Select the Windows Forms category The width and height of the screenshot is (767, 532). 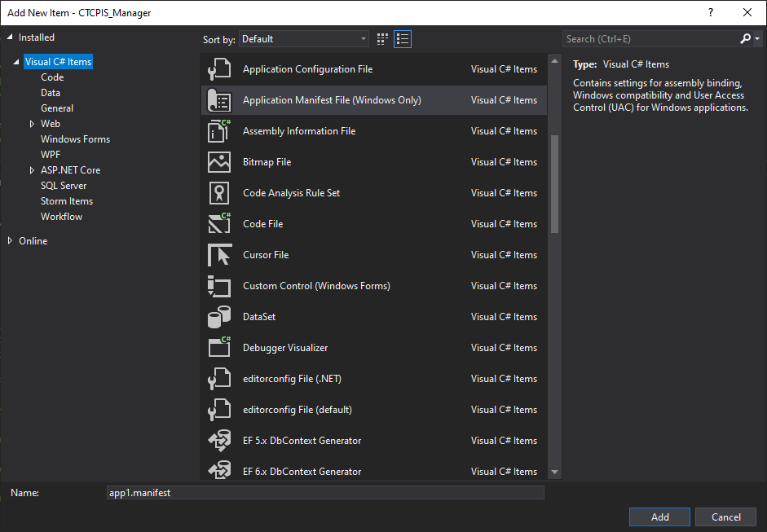[75, 139]
